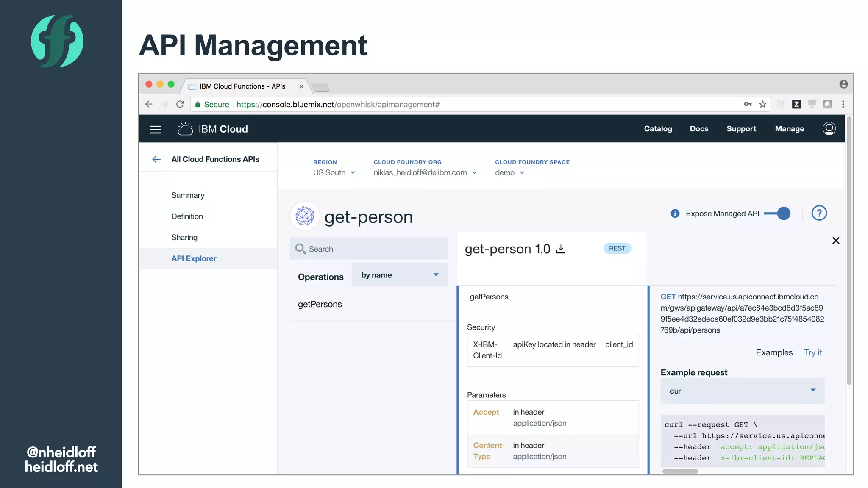Click the getPersons heading in detail panel
868x488 pixels.
click(x=489, y=297)
